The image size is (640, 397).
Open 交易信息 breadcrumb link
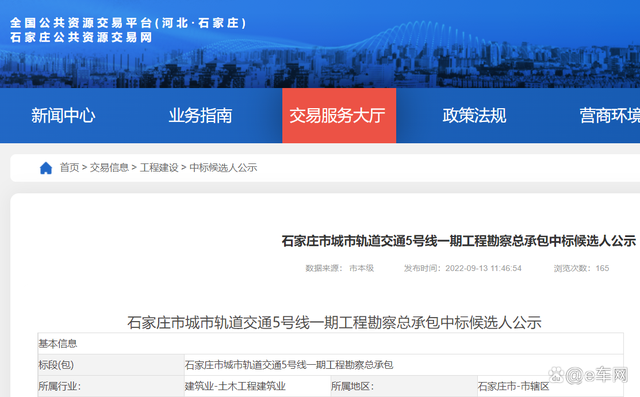pos(109,168)
